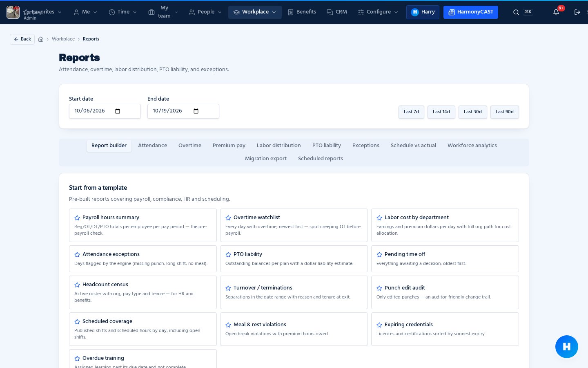Open calendar picker in Start date
The height and width of the screenshot is (368, 588).
click(x=118, y=111)
